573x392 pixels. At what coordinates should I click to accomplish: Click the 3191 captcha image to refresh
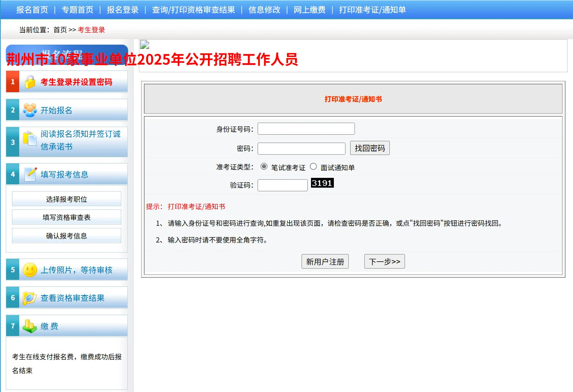[322, 183]
